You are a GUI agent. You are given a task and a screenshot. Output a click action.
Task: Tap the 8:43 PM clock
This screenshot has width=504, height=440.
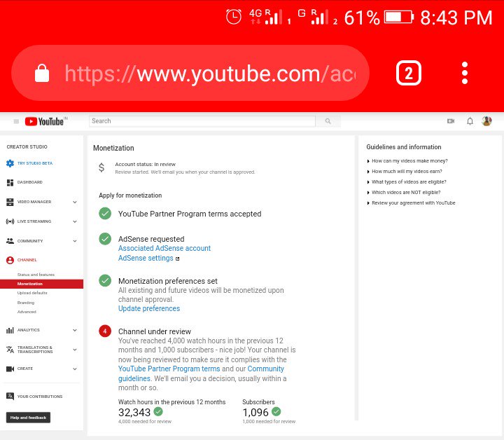(x=456, y=18)
